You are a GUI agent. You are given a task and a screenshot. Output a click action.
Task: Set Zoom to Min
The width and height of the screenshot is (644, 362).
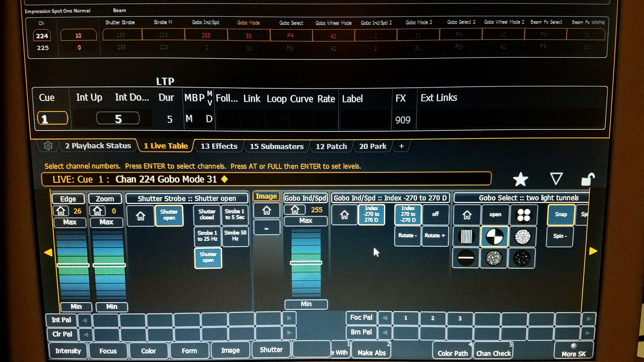(112, 306)
